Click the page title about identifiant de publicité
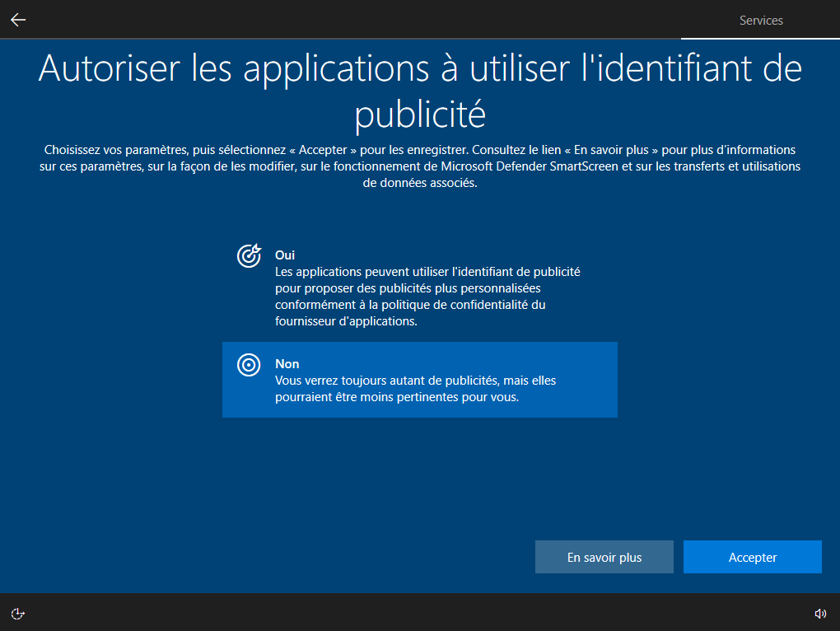Image resolution: width=840 pixels, height=631 pixels. tap(420, 91)
